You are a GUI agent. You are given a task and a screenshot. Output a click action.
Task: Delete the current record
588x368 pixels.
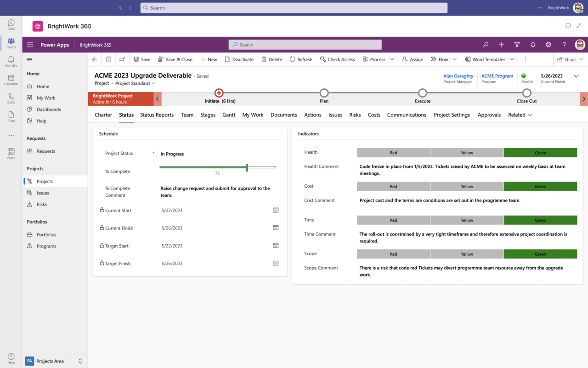tap(271, 59)
